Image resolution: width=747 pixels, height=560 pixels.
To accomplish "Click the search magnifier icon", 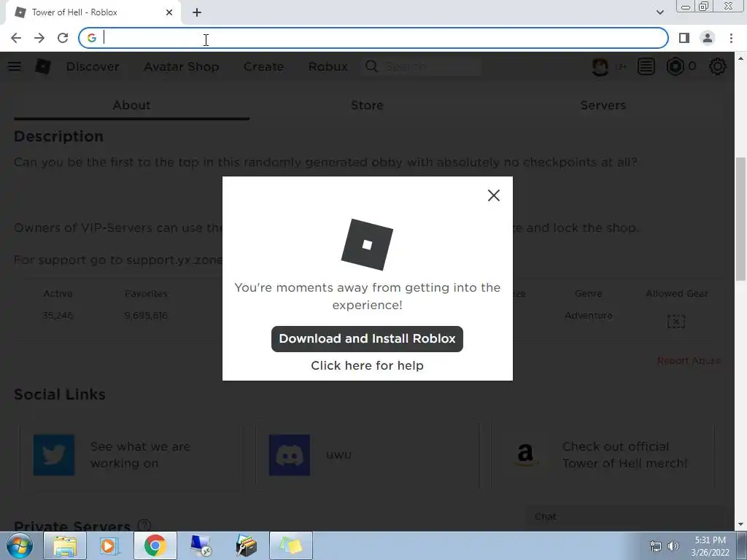I will (371, 66).
